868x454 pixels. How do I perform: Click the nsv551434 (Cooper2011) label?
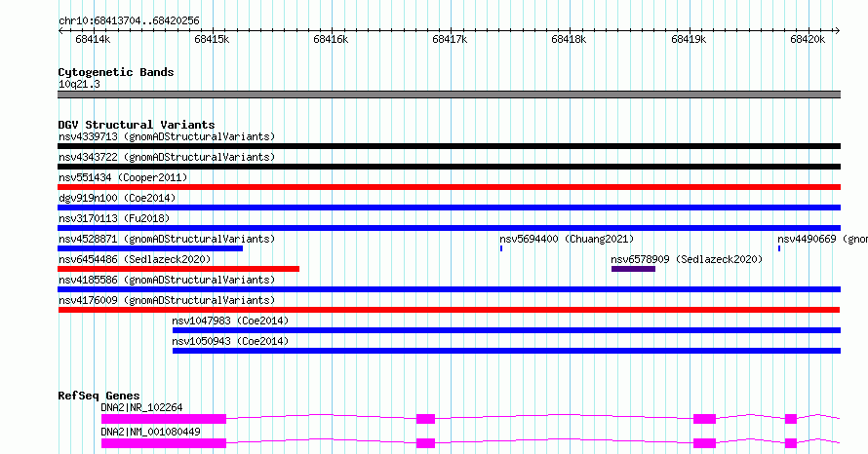pos(123,177)
